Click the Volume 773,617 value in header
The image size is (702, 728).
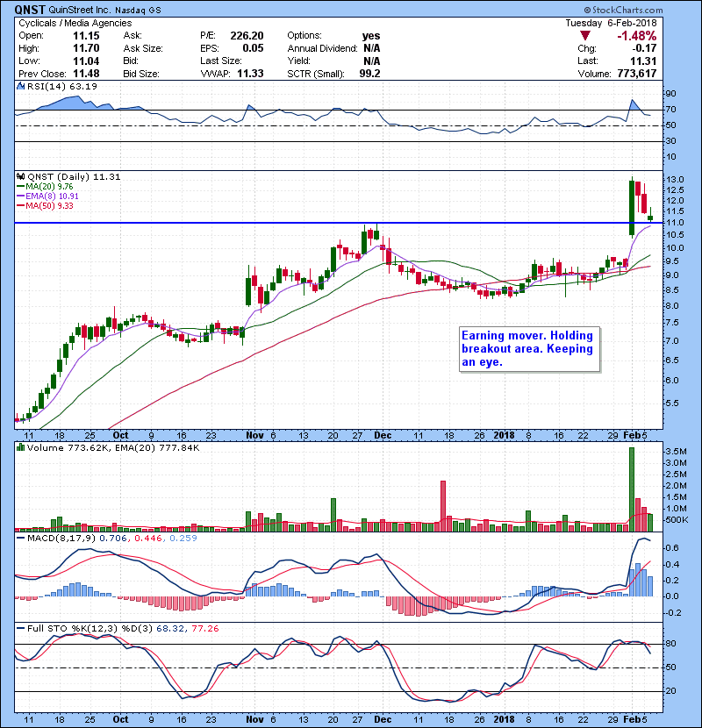coord(636,74)
